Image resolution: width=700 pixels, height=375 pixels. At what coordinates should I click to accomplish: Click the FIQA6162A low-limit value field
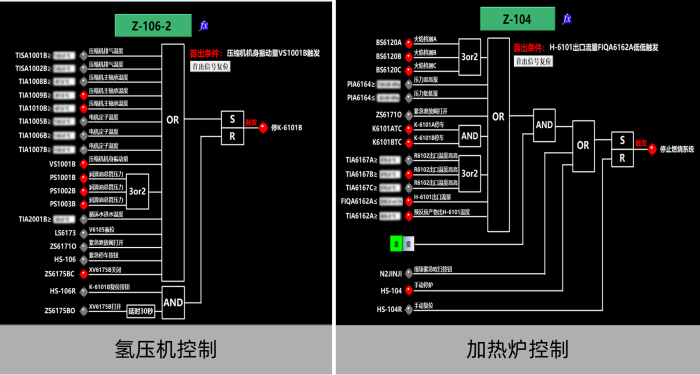coord(391,202)
